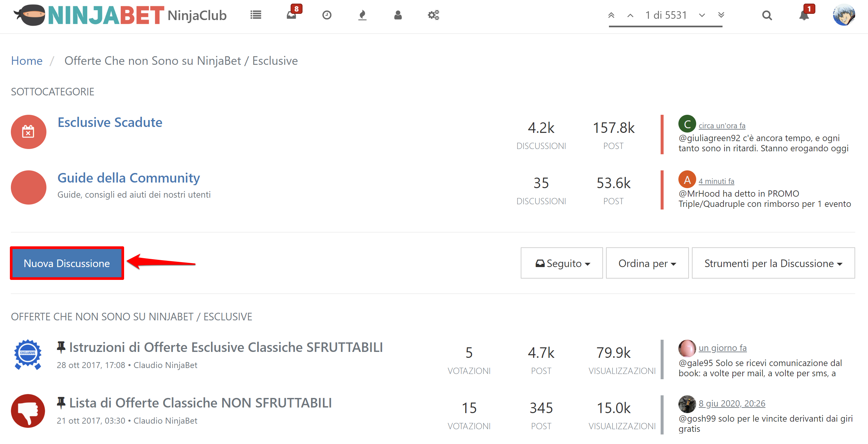The height and width of the screenshot is (444, 868).
Task: Open Esclusive Scadute subcategory
Action: [x=110, y=122]
